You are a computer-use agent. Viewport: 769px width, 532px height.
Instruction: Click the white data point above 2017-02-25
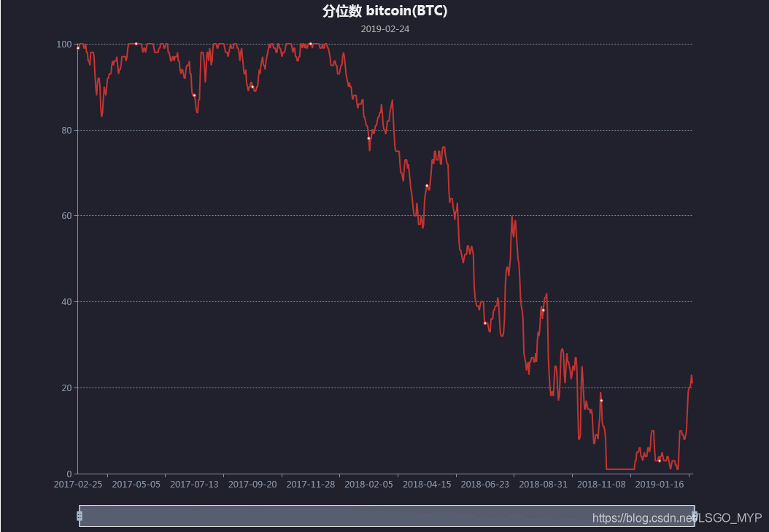coord(78,48)
